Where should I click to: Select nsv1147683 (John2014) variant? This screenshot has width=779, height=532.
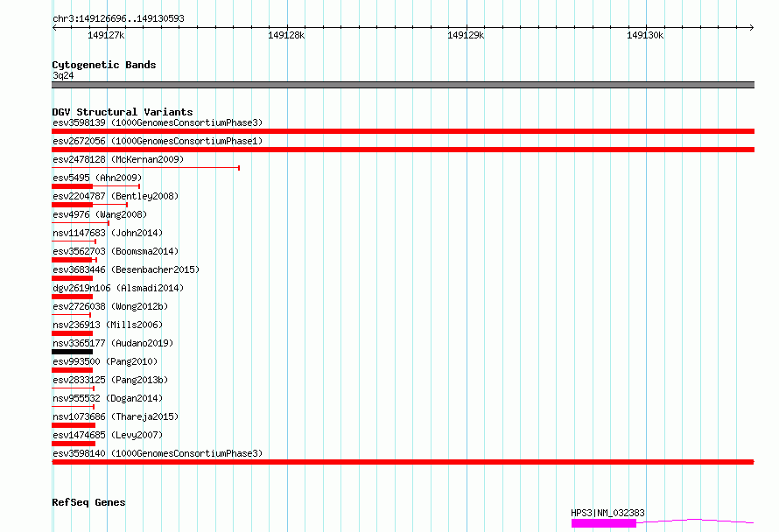point(108,233)
